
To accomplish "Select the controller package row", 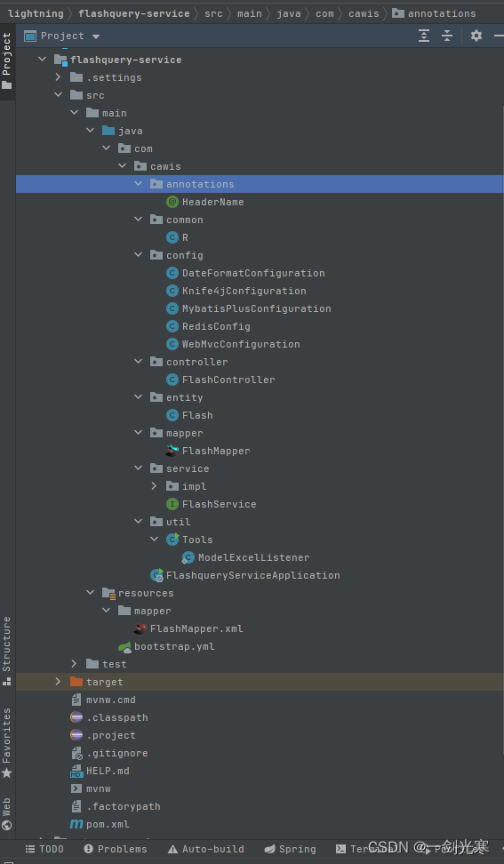I will click(x=260, y=362).
